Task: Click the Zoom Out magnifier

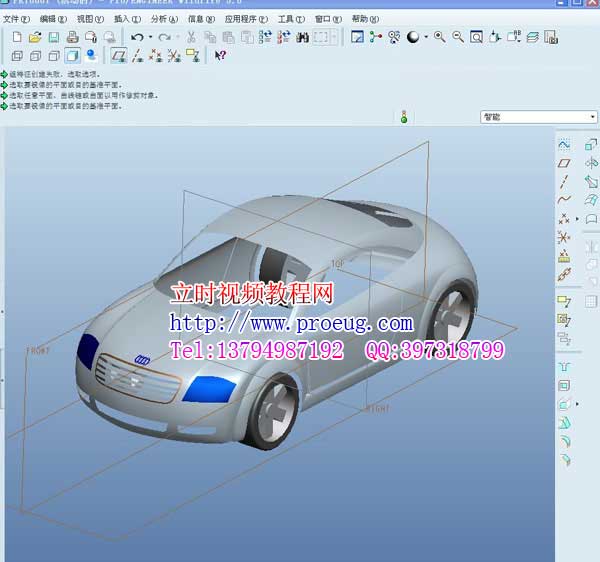Action: (x=458, y=37)
